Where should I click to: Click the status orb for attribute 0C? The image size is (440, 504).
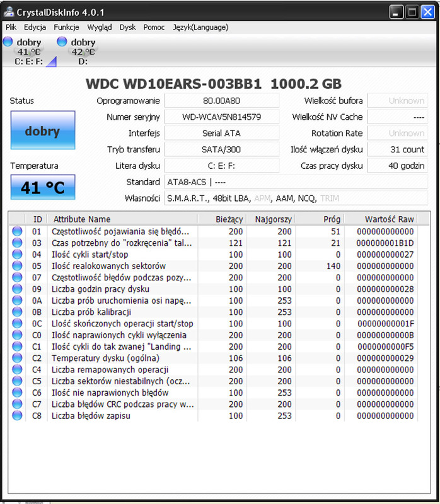pos(17,323)
